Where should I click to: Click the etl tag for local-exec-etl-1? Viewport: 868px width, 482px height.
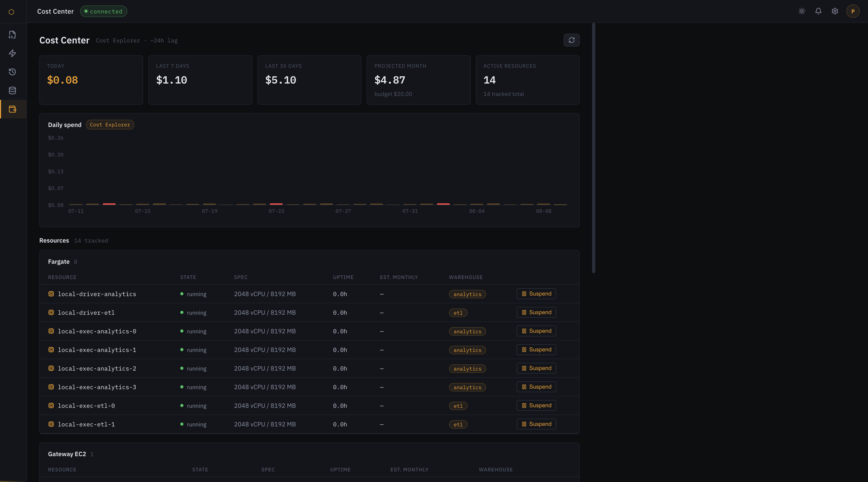click(458, 424)
